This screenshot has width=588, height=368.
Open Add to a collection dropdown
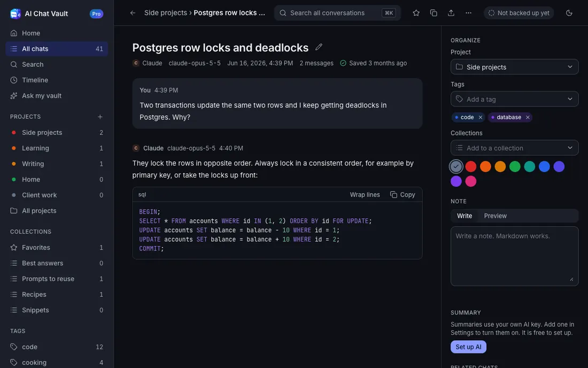[x=514, y=148]
